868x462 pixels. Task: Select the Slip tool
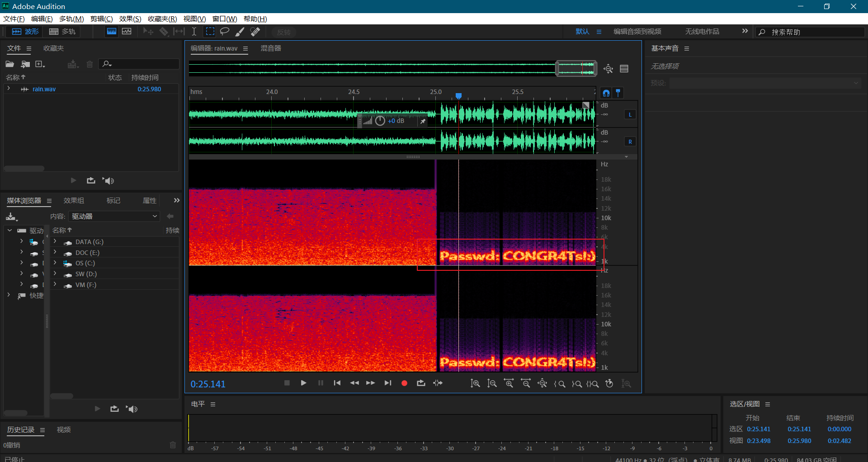pyautogui.click(x=179, y=32)
